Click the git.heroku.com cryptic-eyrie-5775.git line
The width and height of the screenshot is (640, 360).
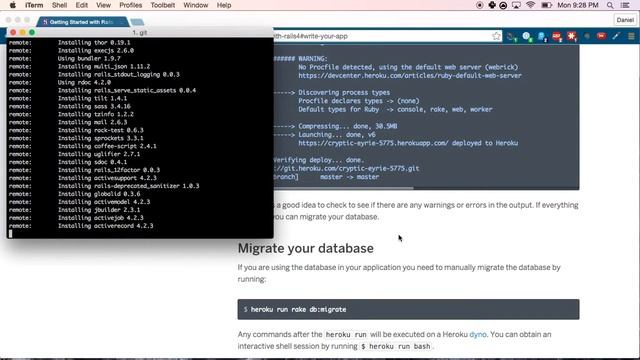tap(346, 168)
